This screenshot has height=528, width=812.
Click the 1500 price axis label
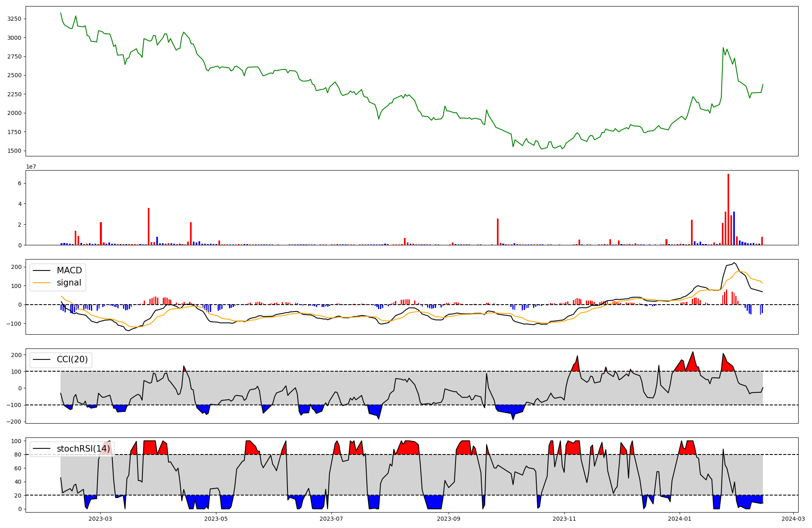coord(15,151)
